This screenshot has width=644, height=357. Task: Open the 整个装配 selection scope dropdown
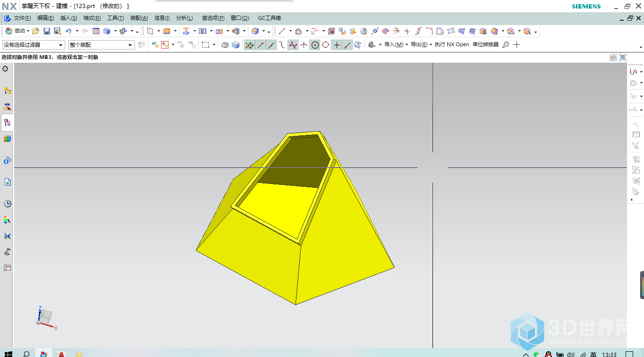point(102,45)
